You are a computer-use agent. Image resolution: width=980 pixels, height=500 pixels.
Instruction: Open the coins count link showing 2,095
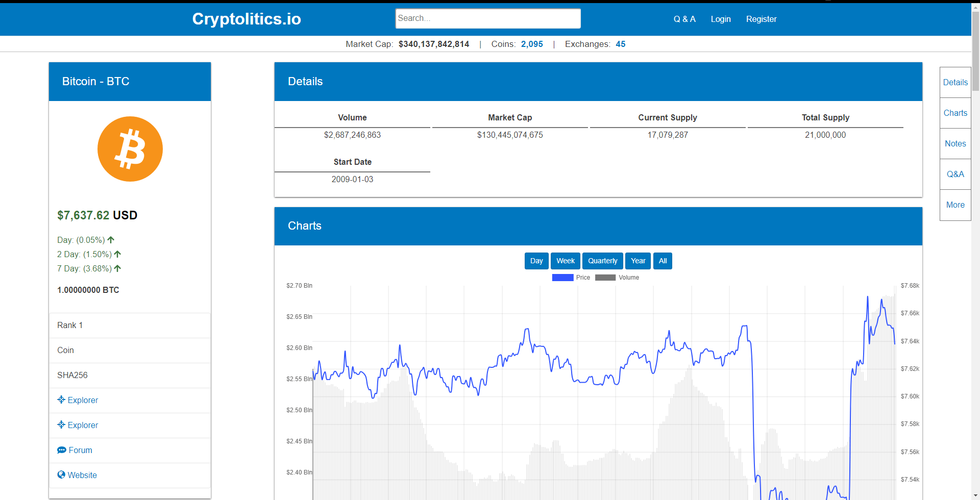pos(532,44)
